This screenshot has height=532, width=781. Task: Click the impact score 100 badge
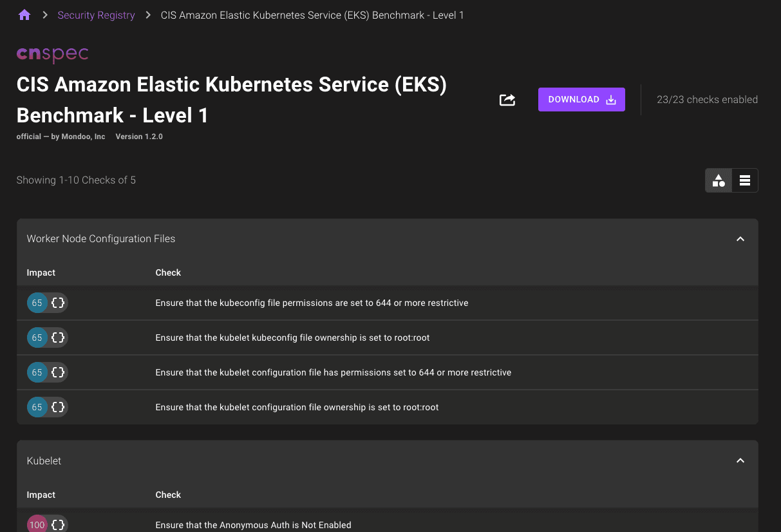[37, 524]
